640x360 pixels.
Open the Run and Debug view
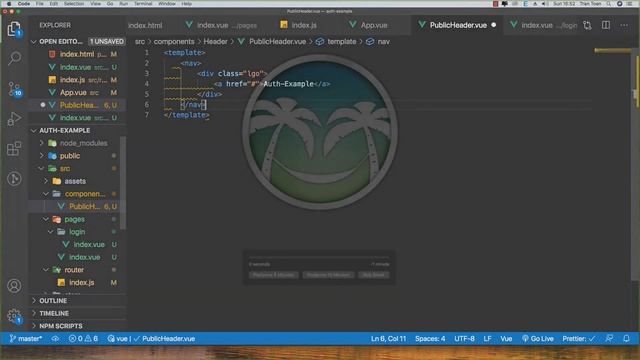click(14, 119)
